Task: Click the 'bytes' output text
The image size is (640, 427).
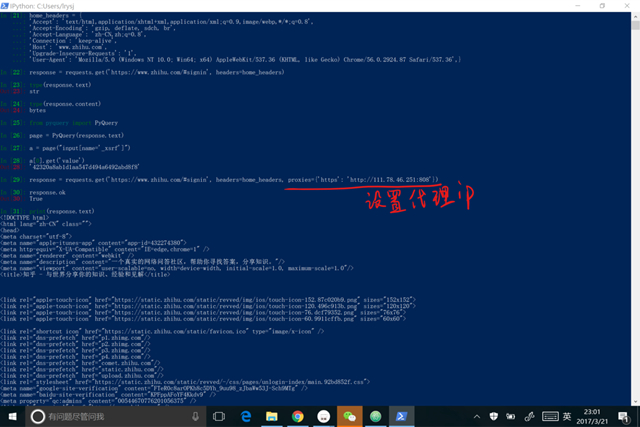Action: tap(38, 111)
